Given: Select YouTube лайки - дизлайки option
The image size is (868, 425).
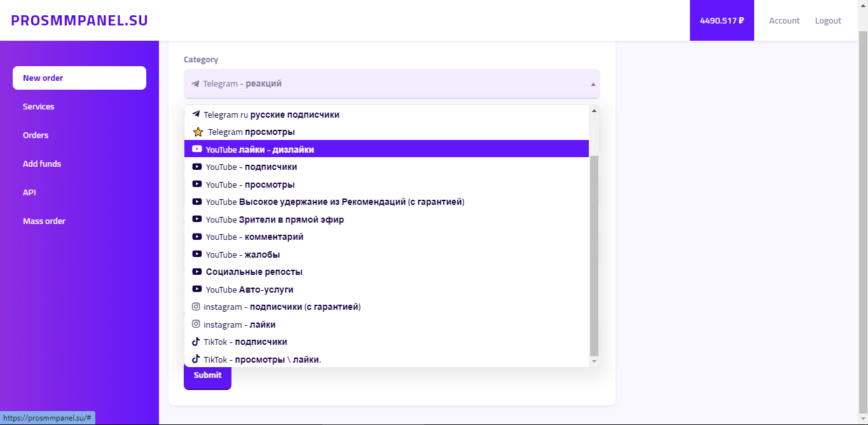Looking at the screenshot, I should [x=387, y=150].
